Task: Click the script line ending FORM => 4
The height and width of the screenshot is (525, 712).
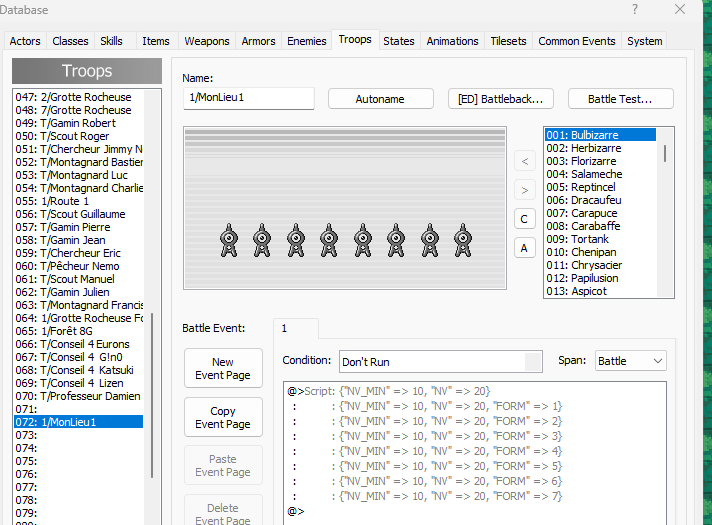Action: (475, 451)
